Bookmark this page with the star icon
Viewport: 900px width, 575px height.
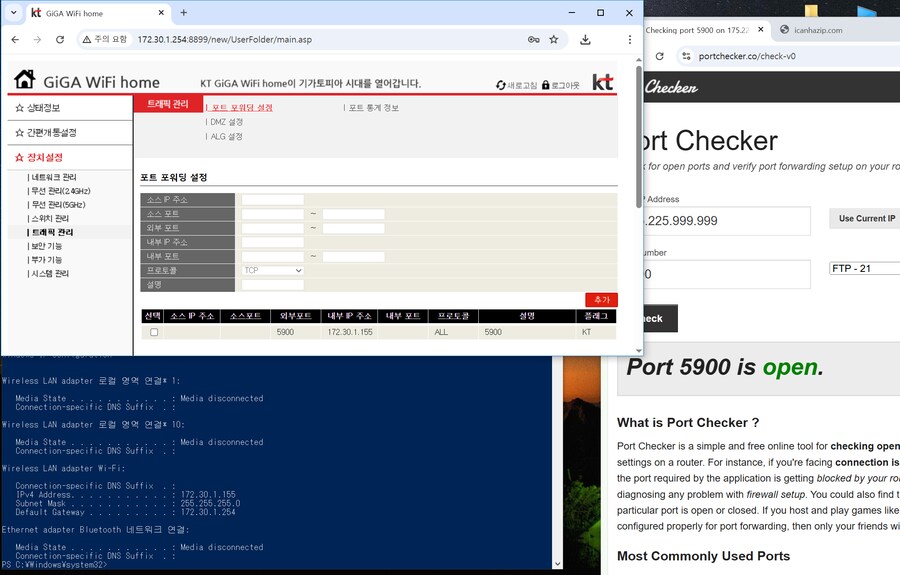[554, 39]
